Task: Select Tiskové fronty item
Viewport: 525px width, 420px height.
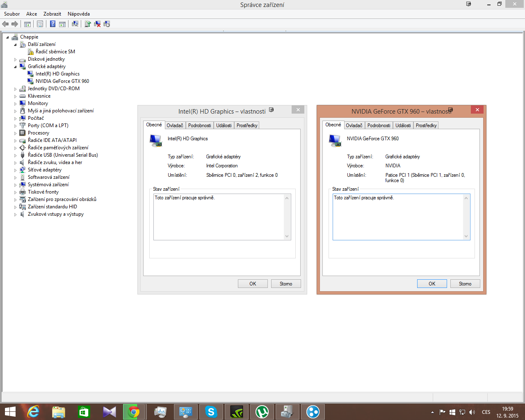Action: click(43, 192)
